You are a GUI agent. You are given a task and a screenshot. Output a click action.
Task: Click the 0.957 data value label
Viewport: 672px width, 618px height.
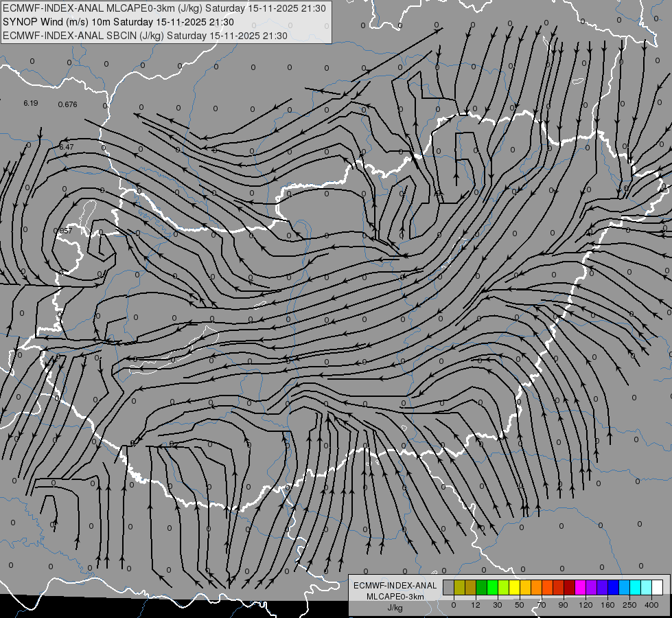[63, 231]
